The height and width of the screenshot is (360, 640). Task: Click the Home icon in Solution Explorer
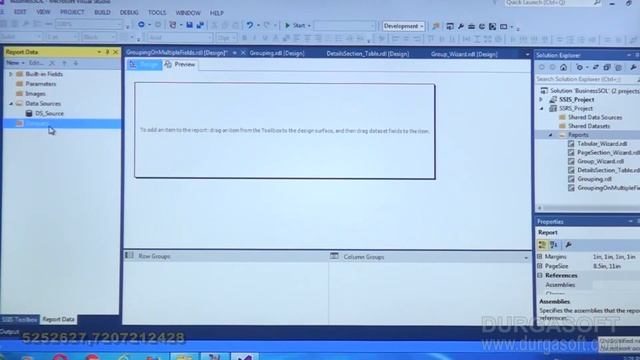[x=563, y=67]
